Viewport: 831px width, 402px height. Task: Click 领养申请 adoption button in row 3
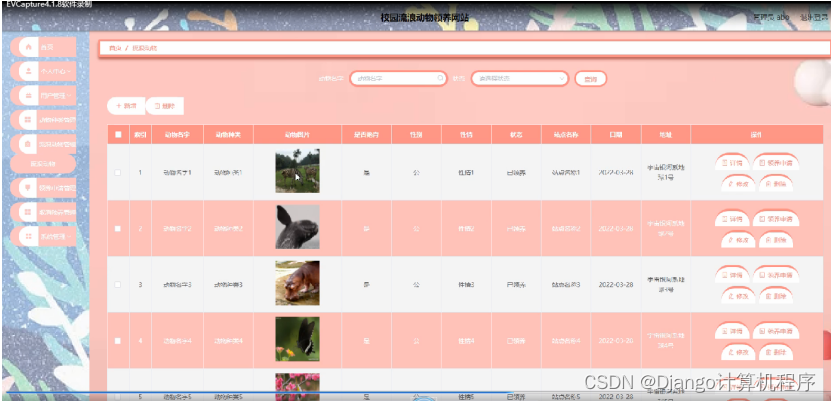coord(776,275)
